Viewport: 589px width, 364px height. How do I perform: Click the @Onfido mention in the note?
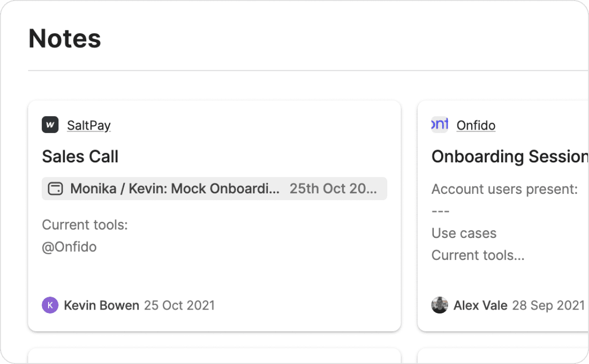(x=69, y=247)
